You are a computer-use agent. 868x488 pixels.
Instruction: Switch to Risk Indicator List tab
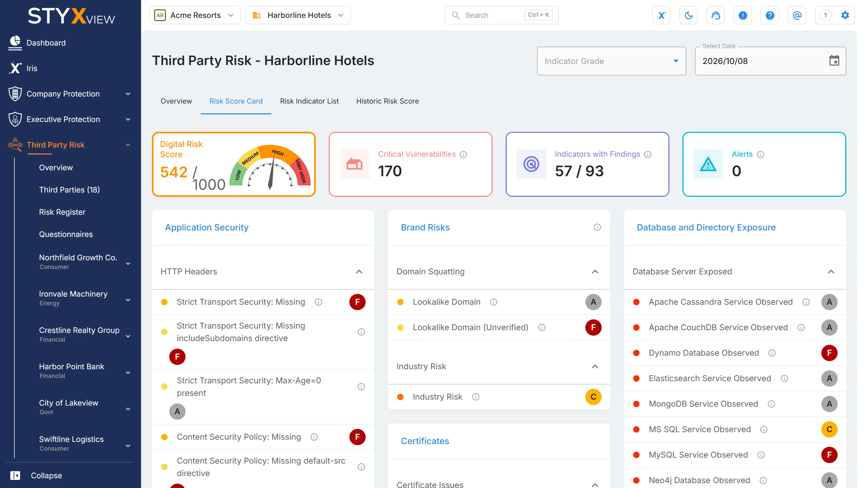309,101
